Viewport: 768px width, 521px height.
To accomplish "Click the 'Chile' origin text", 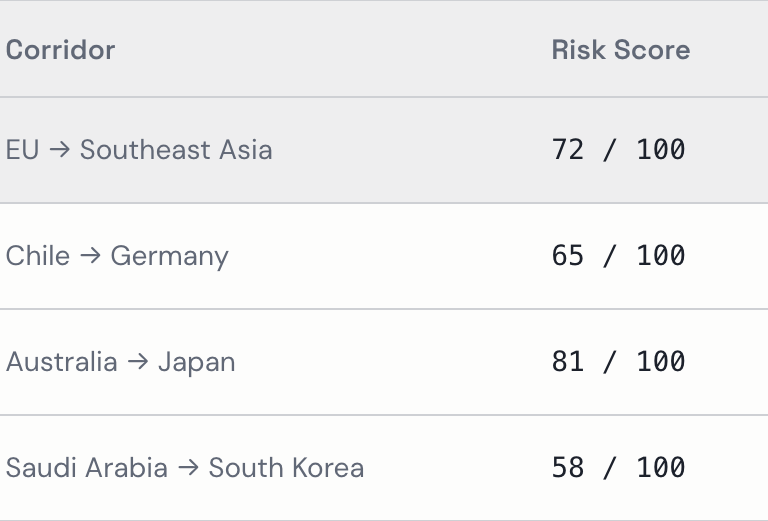I will pos(38,256).
